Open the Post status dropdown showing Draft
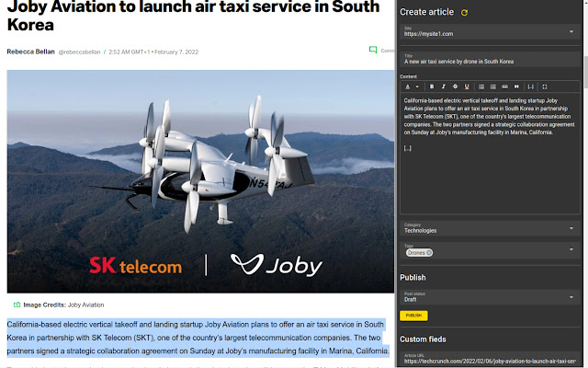 [490, 297]
